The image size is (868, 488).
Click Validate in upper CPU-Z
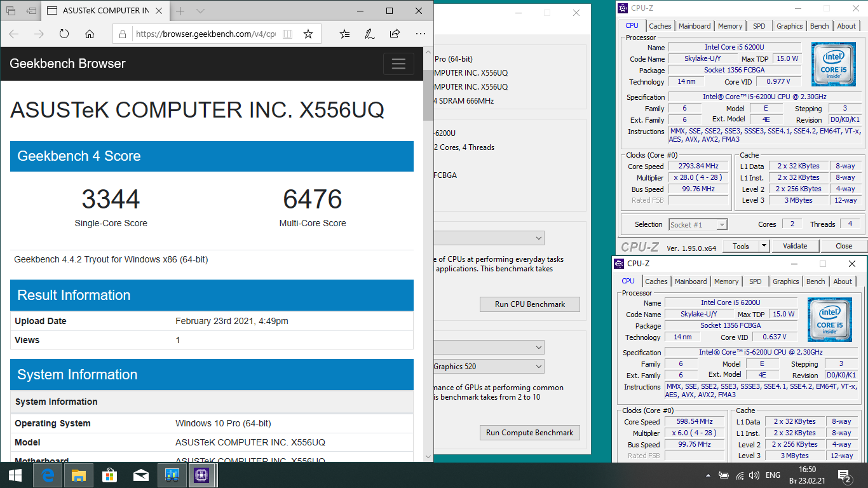point(795,246)
